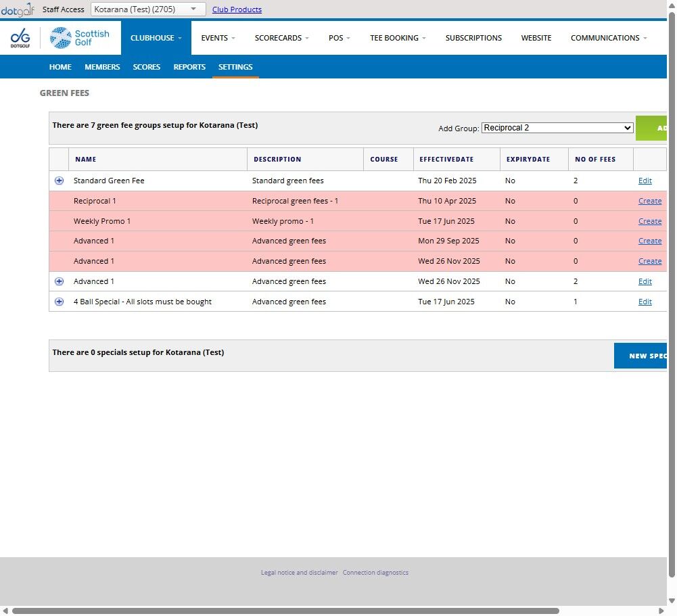Click the Reciprocal green fees - 1 description
This screenshot has width=677, height=616.
[x=296, y=201]
